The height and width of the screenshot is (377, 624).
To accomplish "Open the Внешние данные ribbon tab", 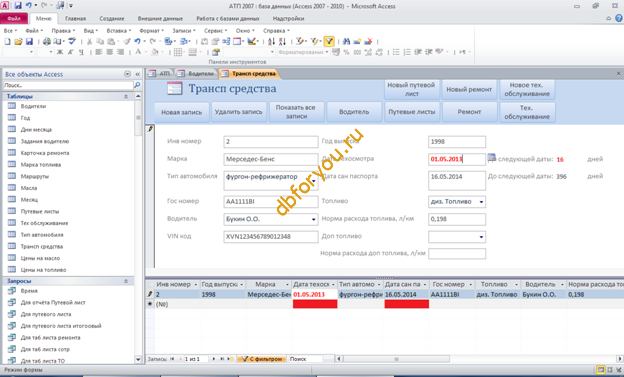I will [x=160, y=18].
